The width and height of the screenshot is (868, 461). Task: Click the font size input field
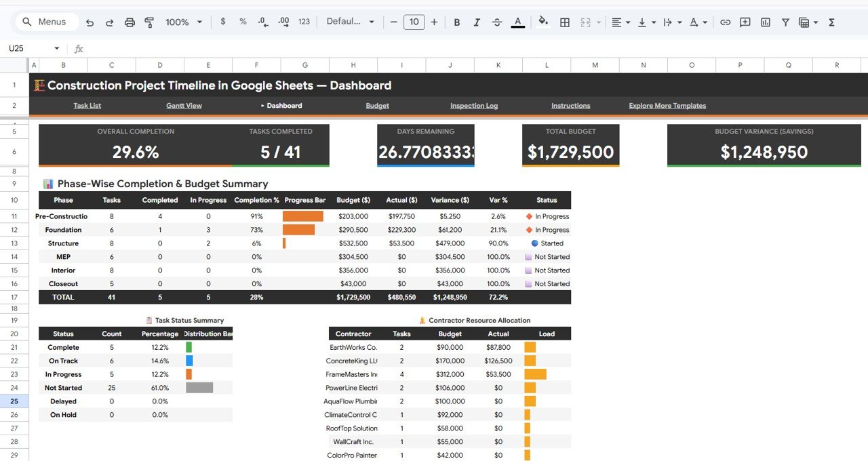click(x=414, y=22)
